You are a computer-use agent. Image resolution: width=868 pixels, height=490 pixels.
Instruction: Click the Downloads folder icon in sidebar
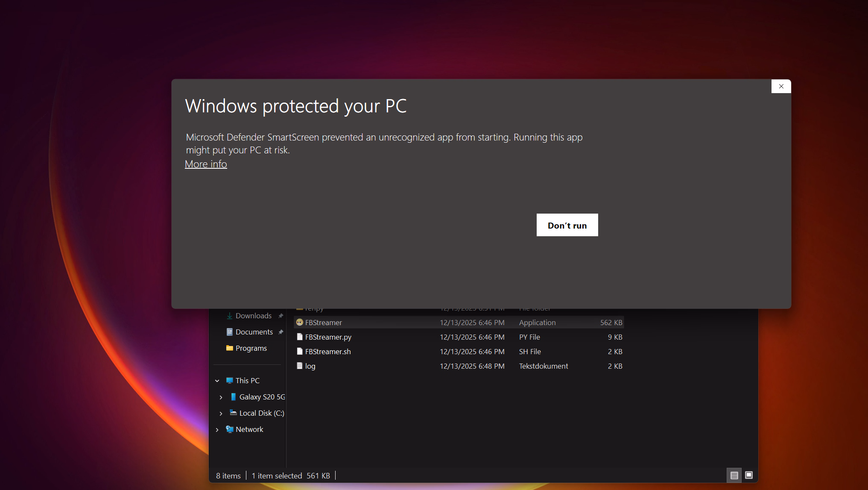coord(230,316)
